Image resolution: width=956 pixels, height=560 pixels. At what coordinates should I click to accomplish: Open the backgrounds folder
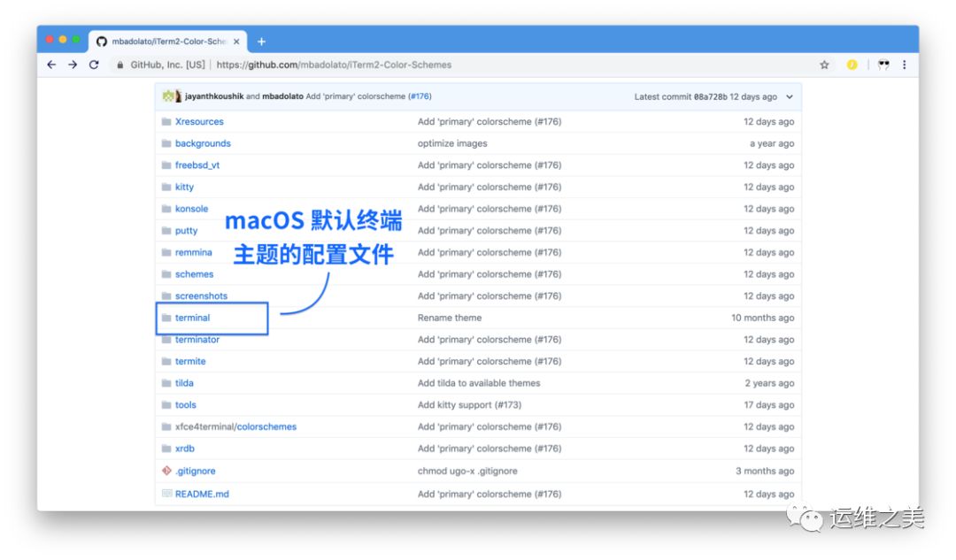tap(203, 143)
